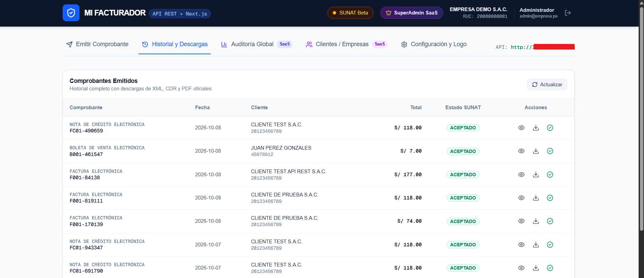Click the Comprobante column header
The image size is (644, 278).
86,107
